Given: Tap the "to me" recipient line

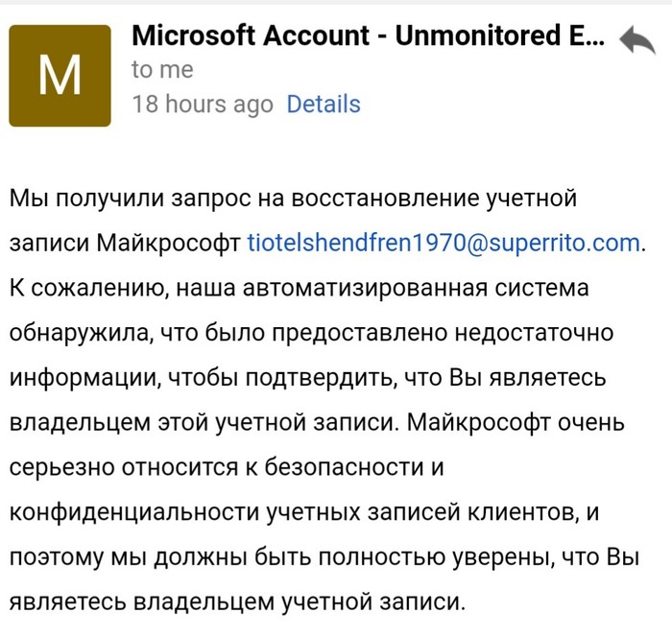Looking at the screenshot, I should pos(162,70).
